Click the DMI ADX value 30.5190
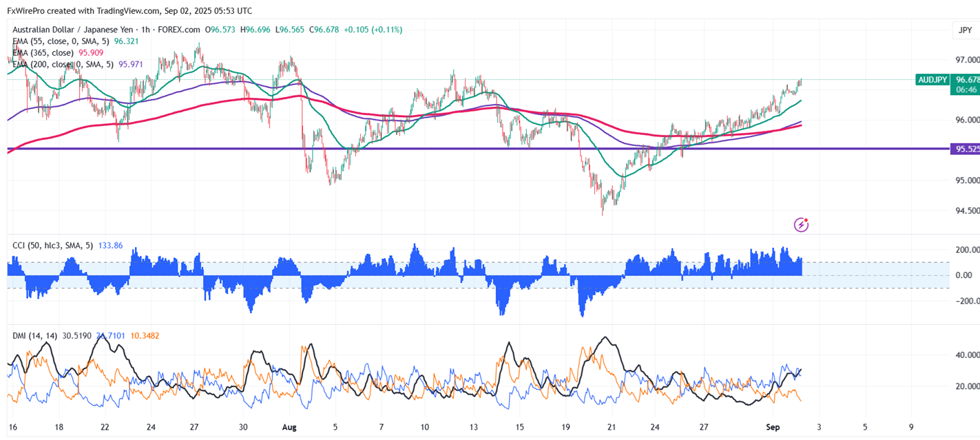Viewport: 980px width, 440px height. coord(77,335)
